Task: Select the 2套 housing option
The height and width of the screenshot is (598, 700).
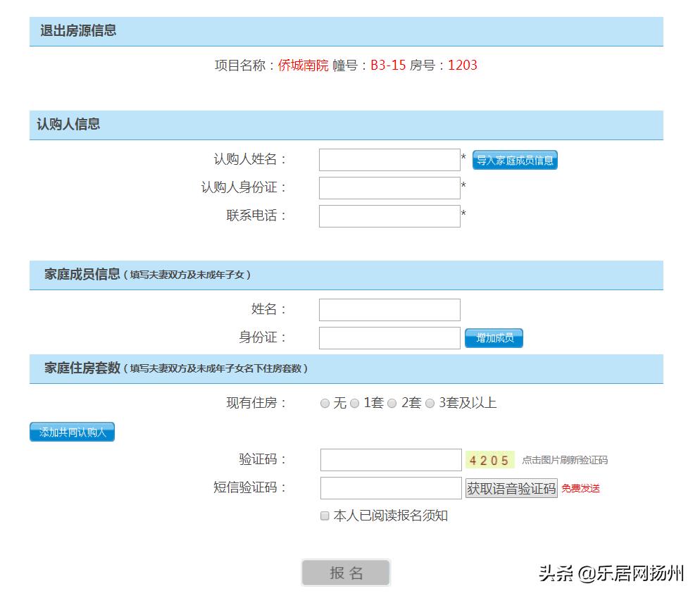Action: [392, 404]
